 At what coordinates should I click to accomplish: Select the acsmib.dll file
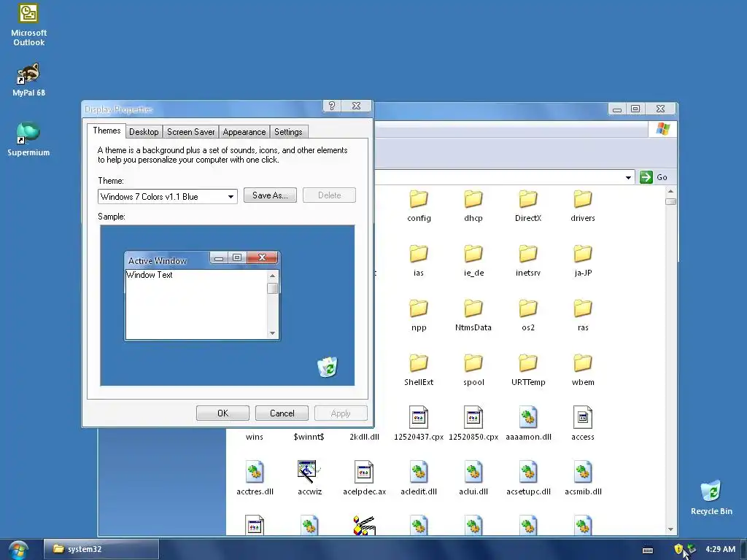coord(583,478)
